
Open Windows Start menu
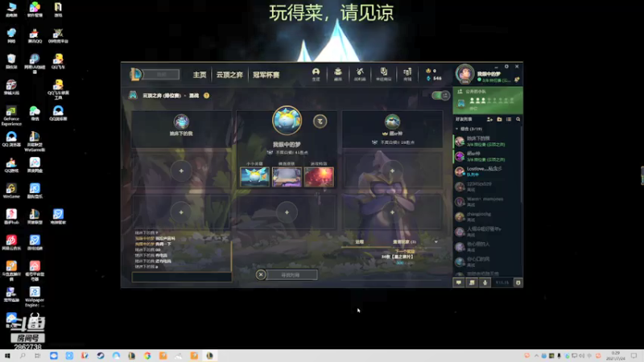7,356
